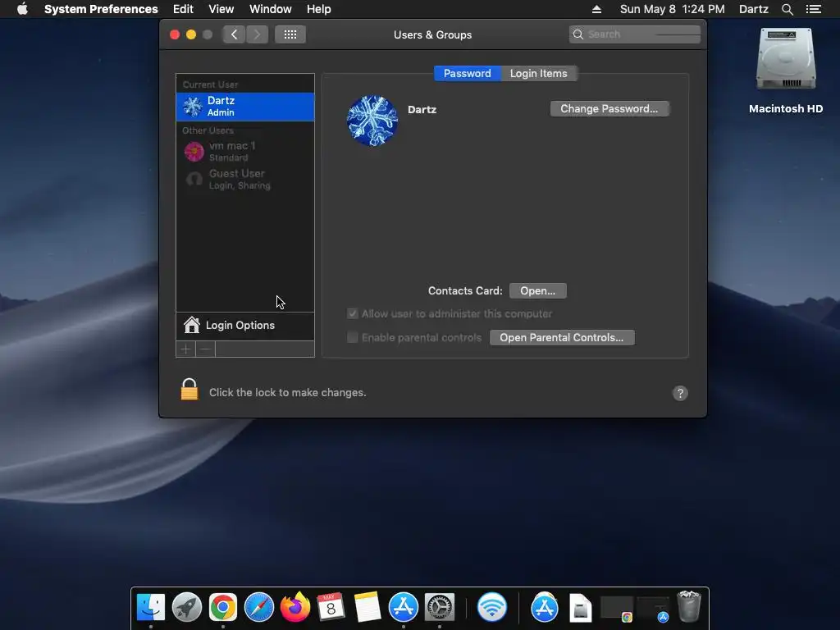Open the View menu
The width and height of the screenshot is (840, 630).
[221, 9]
